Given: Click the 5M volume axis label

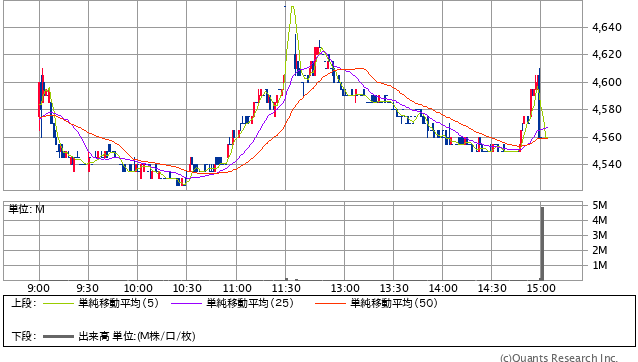Looking at the screenshot, I should [x=600, y=205].
